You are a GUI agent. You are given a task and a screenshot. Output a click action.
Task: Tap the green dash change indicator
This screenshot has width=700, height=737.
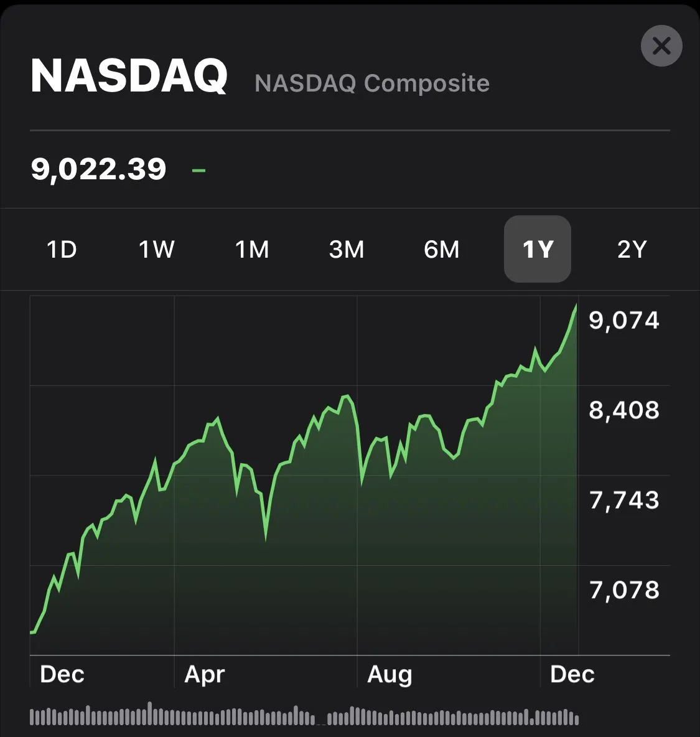click(199, 169)
